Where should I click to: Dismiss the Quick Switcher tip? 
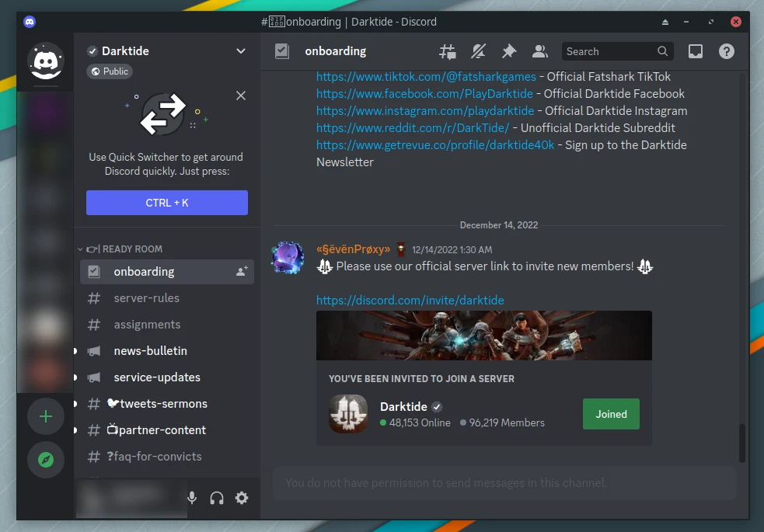pos(241,96)
